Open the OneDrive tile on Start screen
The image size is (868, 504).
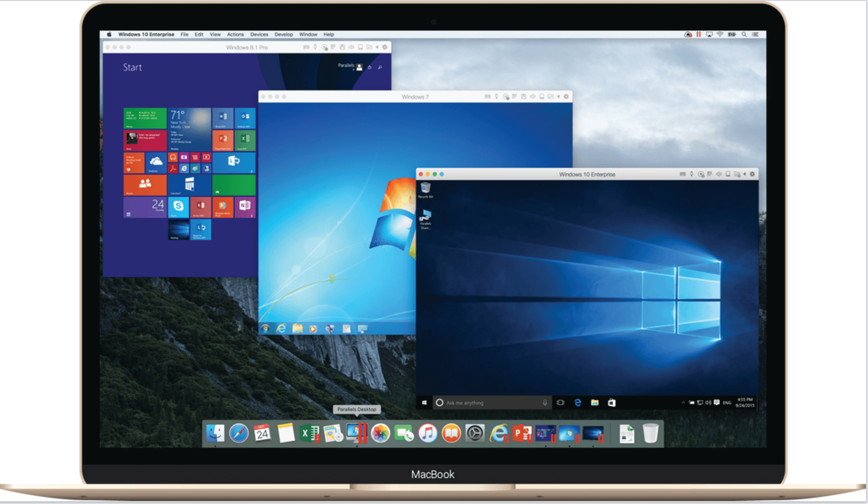(x=156, y=162)
